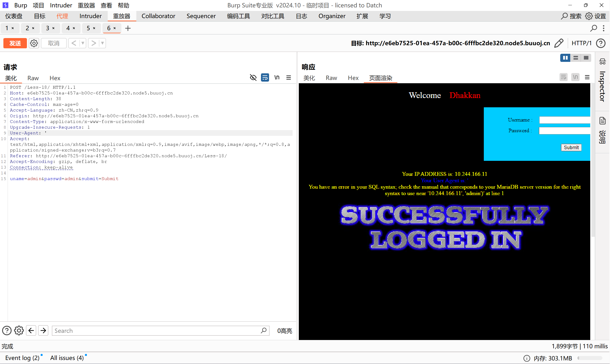Open the Event log link
The image size is (610, 364).
pyautogui.click(x=22, y=358)
